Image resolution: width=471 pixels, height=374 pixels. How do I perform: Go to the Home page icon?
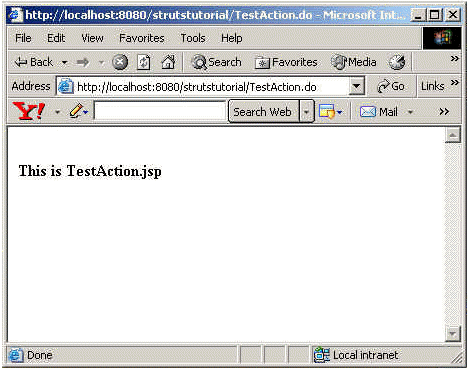point(168,62)
